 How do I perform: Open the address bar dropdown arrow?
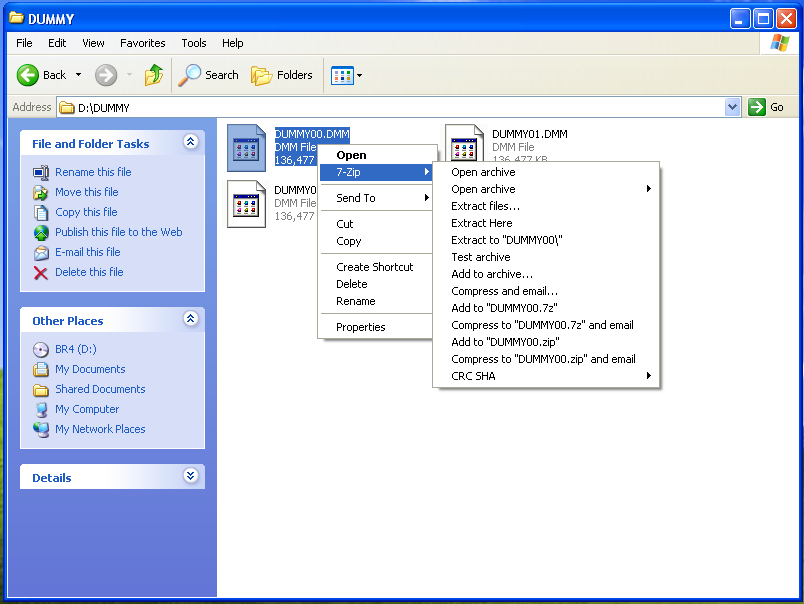click(x=732, y=107)
